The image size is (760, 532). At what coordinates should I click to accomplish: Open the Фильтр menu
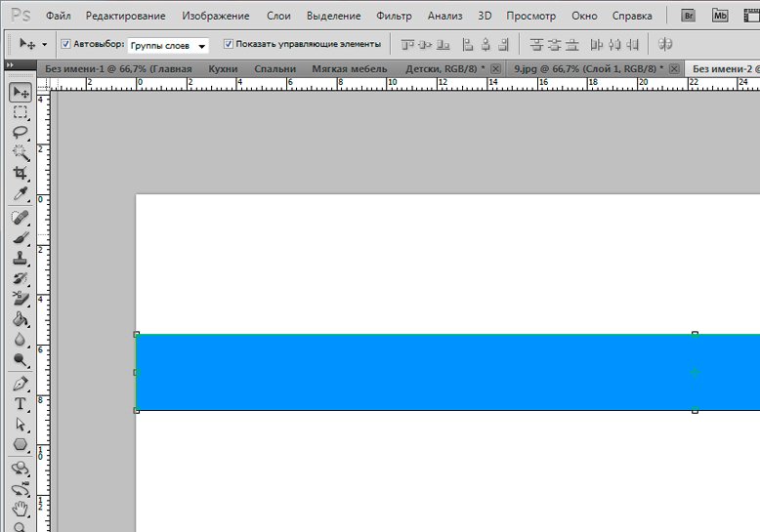pyautogui.click(x=394, y=17)
